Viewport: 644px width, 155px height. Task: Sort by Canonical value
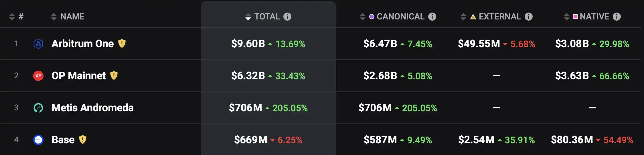[363, 17]
